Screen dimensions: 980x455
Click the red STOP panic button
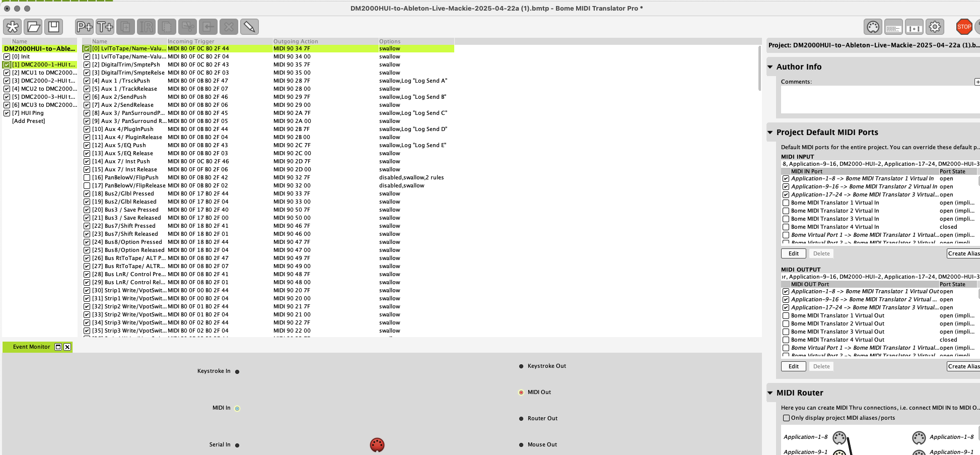[x=964, y=27]
